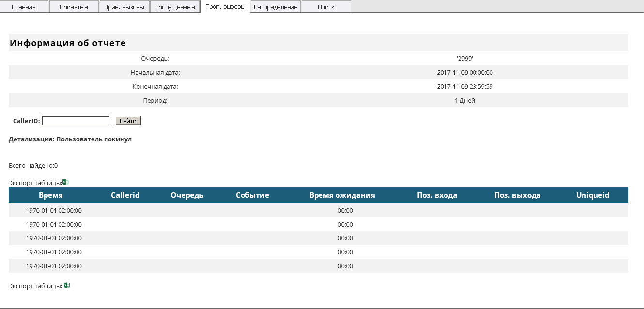Click the Событие column header

coord(252,195)
